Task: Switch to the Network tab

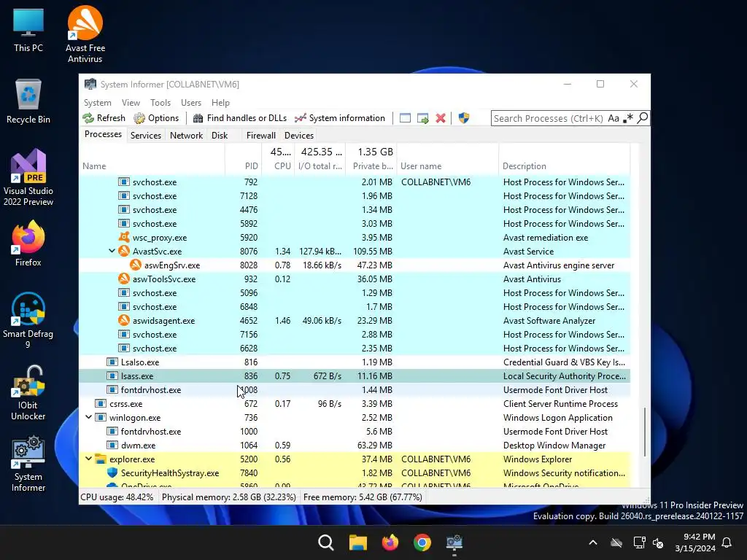Action: (x=186, y=135)
